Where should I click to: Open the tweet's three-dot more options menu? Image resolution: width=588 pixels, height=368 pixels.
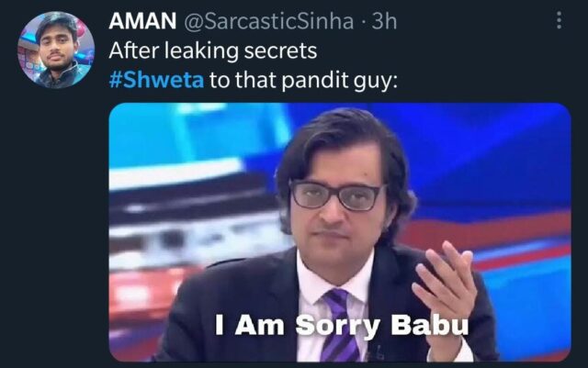(559, 20)
